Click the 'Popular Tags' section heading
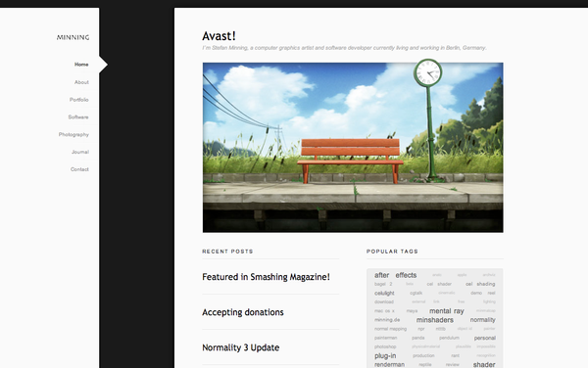The width and height of the screenshot is (588, 368). pos(392,252)
